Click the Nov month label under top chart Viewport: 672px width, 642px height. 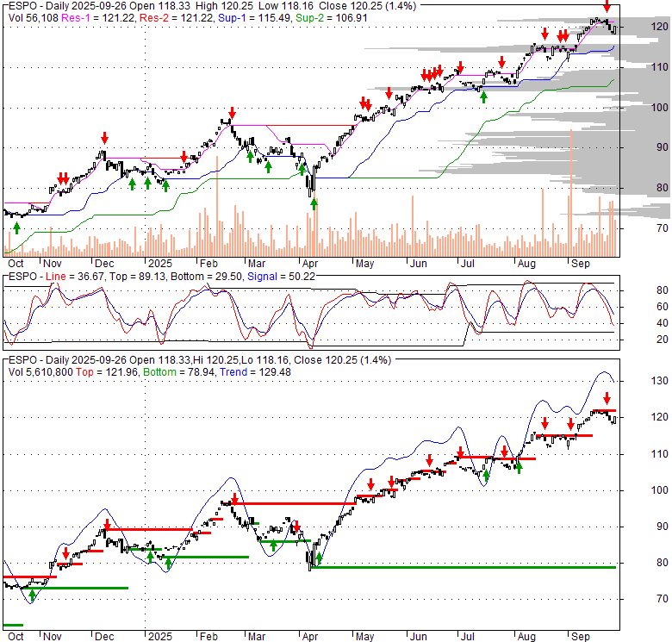coord(53,264)
